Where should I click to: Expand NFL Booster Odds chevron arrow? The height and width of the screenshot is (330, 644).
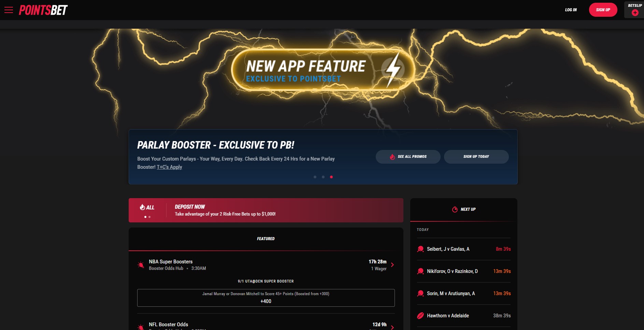click(392, 327)
